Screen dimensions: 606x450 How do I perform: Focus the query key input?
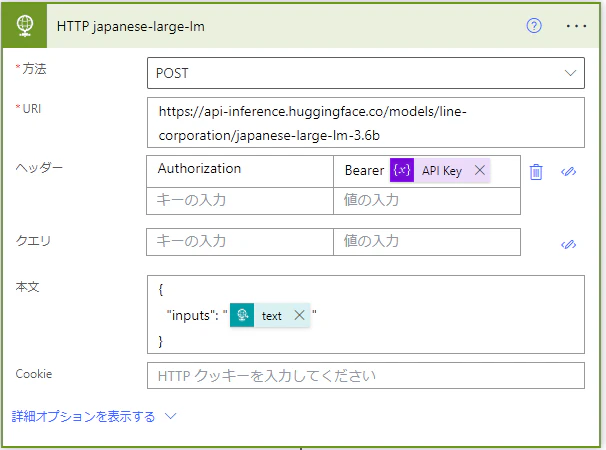(x=240, y=242)
